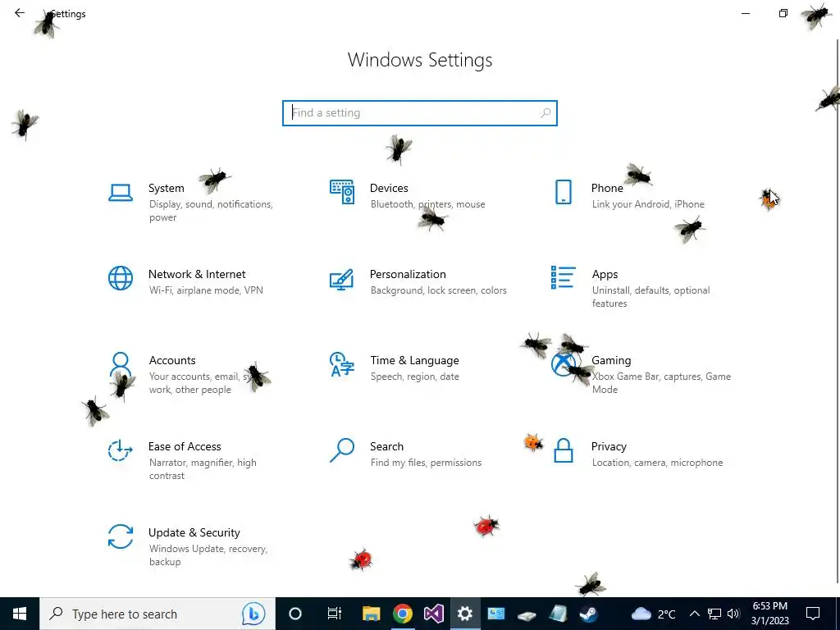Click the Type here to search taskbar box

click(x=157, y=614)
